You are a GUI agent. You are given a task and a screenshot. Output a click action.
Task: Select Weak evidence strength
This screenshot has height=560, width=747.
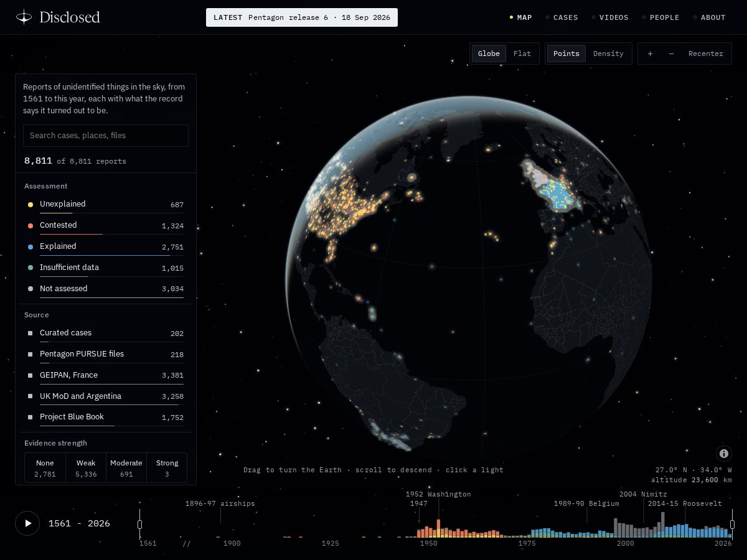pos(86,468)
